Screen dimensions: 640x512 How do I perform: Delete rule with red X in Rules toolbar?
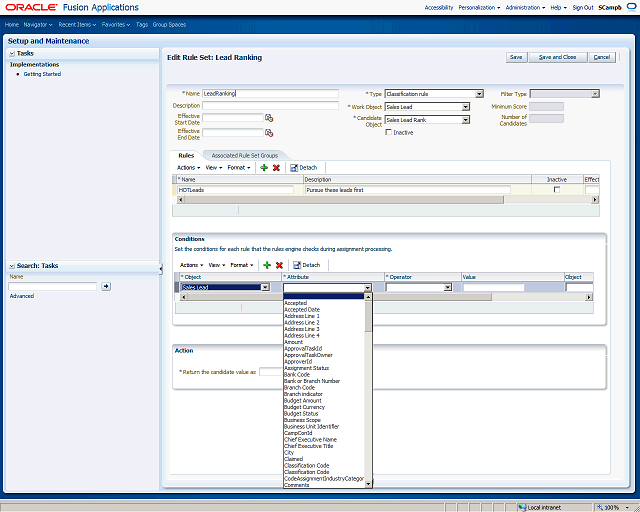[276, 168]
